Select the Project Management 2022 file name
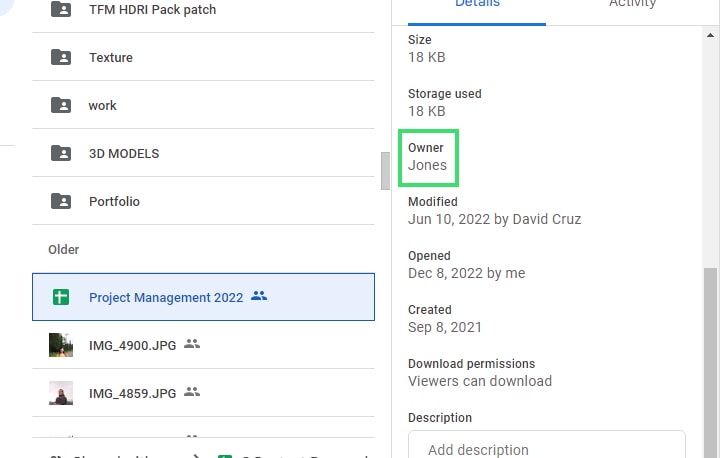Screen dimensions: 725x458 (x=166, y=298)
